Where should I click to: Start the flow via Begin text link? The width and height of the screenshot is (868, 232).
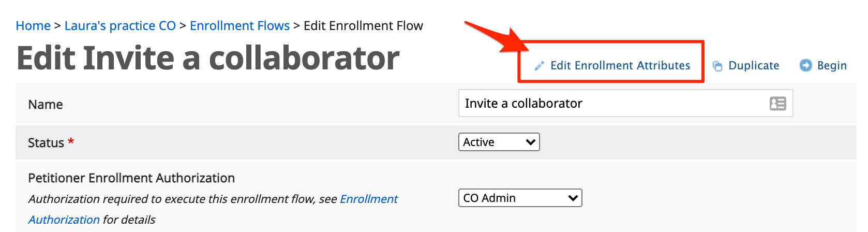[832, 65]
